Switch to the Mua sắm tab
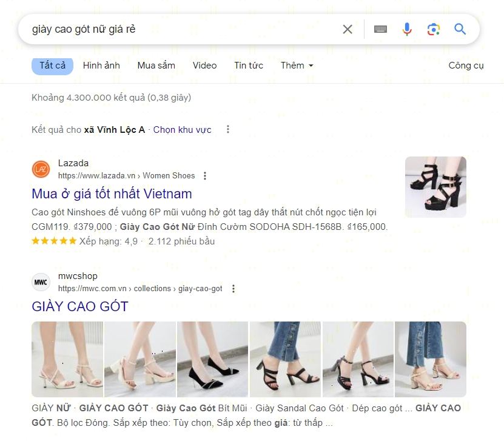Image resolution: width=504 pixels, height=441 pixels. (156, 66)
